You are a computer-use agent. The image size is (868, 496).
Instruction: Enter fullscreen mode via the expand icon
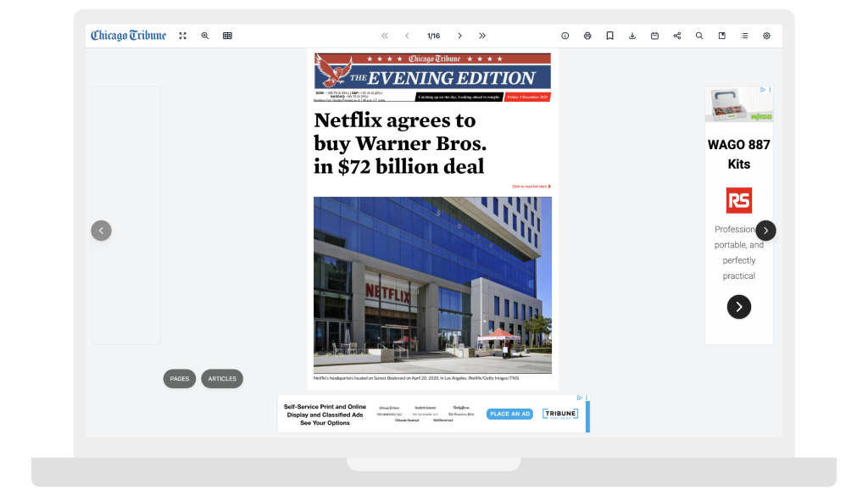(183, 36)
